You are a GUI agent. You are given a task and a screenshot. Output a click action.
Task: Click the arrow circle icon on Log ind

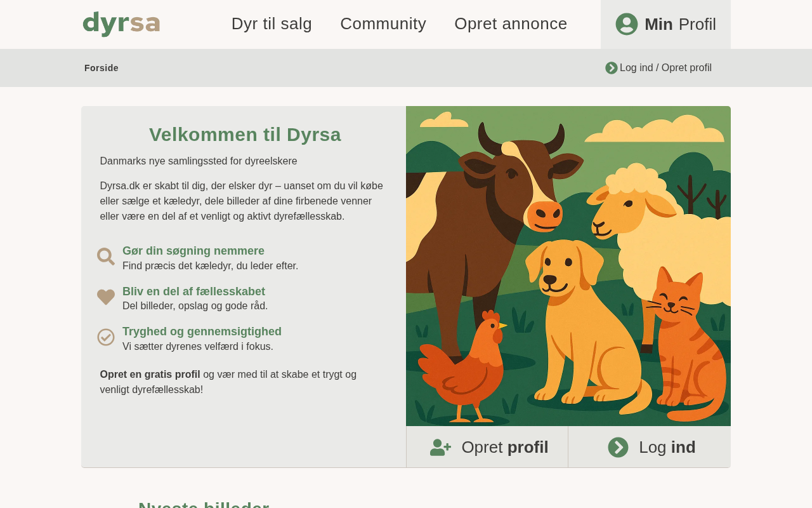click(618, 447)
